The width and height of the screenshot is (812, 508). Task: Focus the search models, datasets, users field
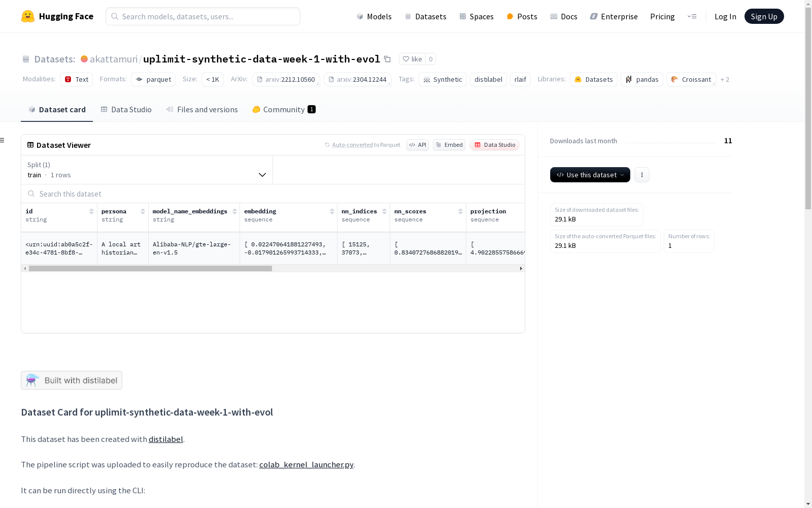(203, 16)
